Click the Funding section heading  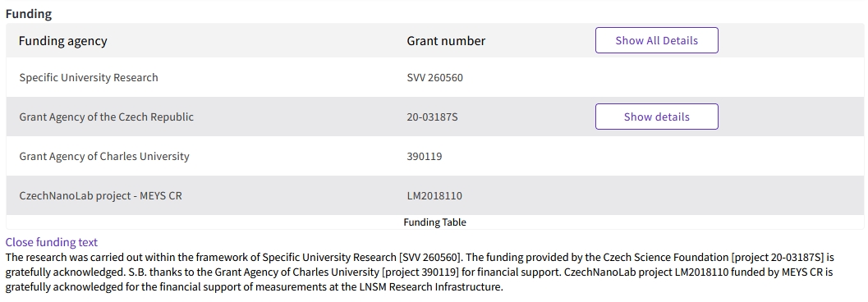(x=29, y=15)
